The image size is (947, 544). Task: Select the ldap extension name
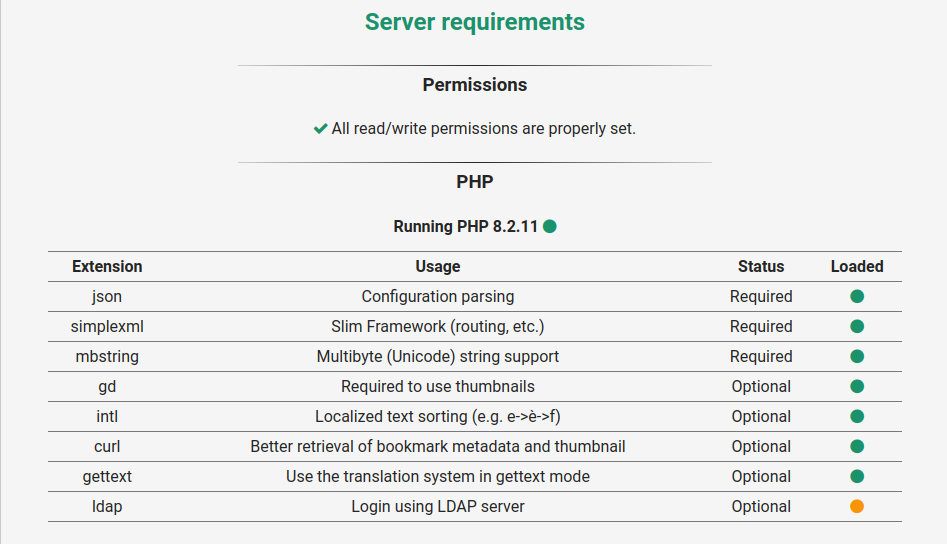coord(107,506)
